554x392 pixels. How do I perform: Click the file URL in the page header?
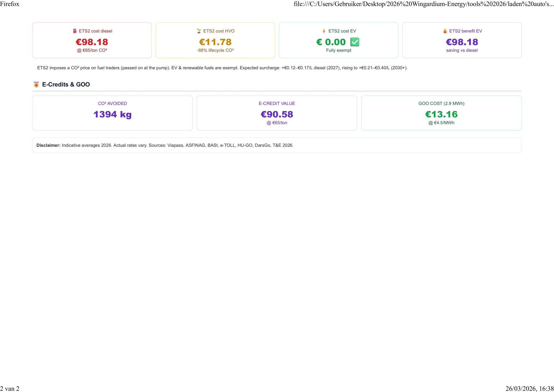pyautogui.click(x=423, y=4)
